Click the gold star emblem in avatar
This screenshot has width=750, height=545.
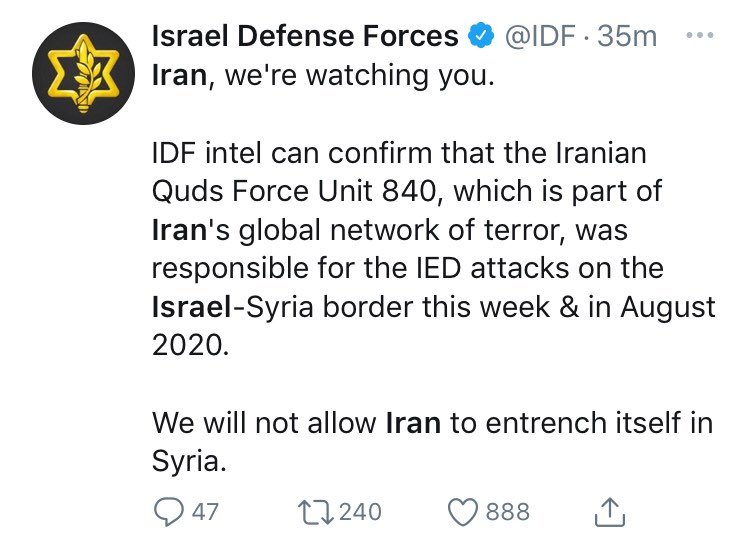tap(83, 73)
